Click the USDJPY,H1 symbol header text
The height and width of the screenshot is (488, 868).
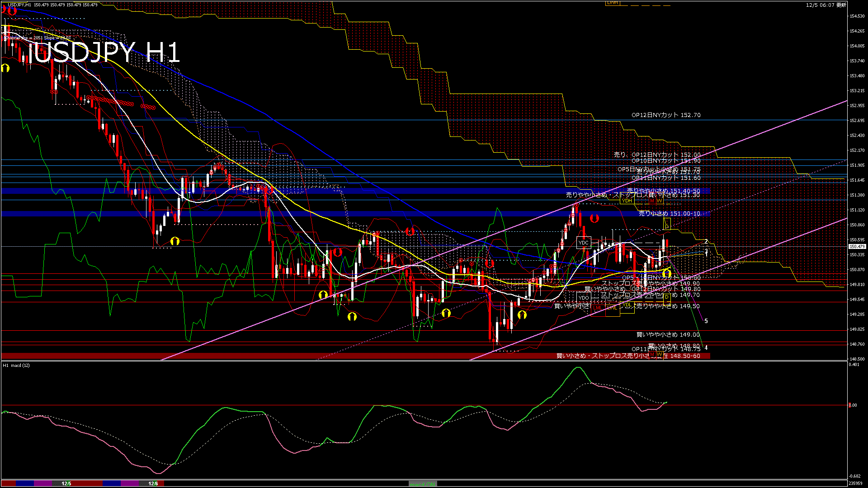click(19, 5)
